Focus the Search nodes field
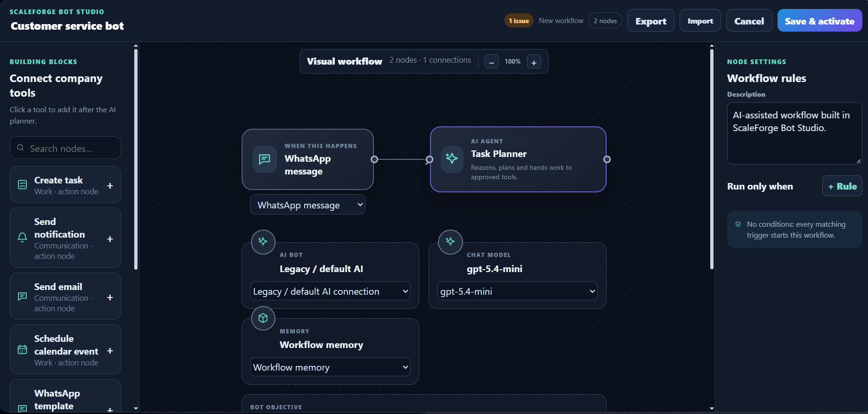The image size is (868, 414). coord(65,148)
